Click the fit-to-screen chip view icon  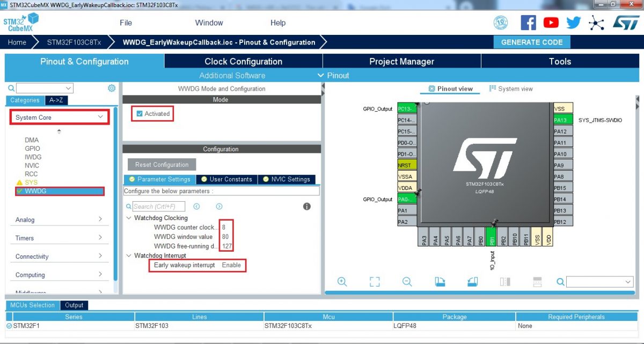pos(375,282)
